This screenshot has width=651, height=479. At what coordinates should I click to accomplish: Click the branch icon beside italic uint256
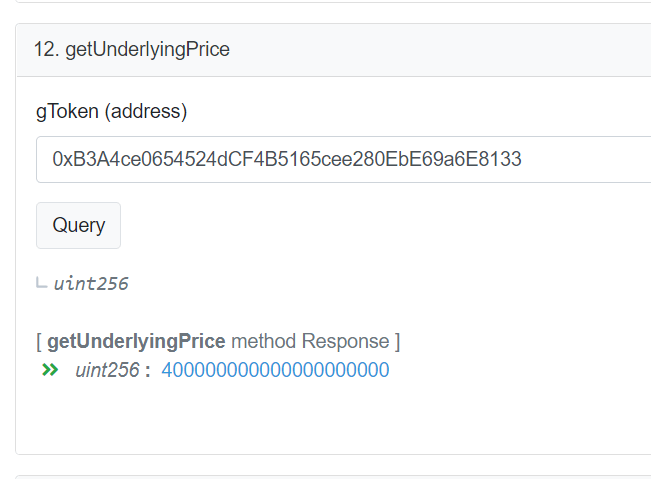tap(42, 283)
